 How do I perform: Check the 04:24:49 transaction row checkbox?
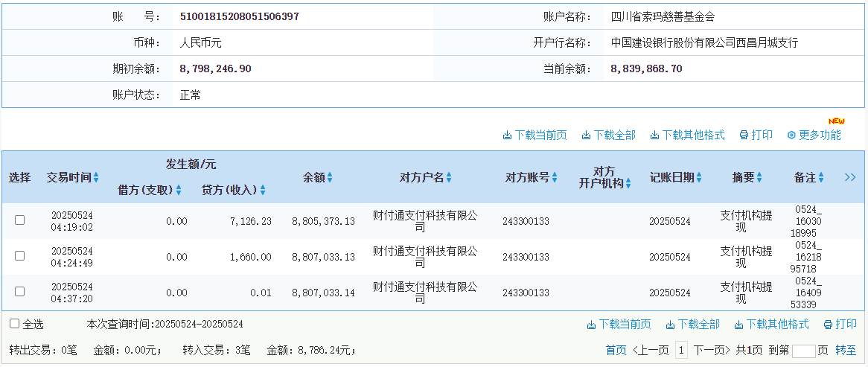tap(20, 256)
